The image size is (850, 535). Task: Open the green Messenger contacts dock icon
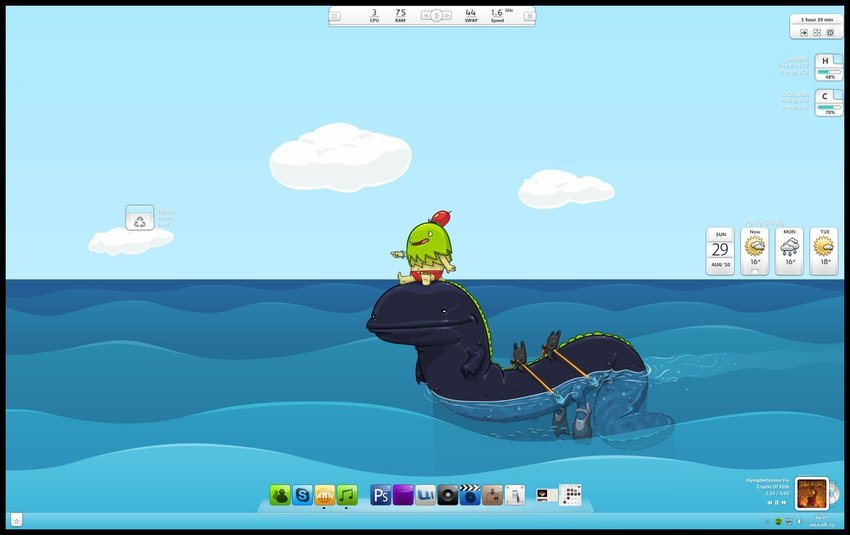280,495
